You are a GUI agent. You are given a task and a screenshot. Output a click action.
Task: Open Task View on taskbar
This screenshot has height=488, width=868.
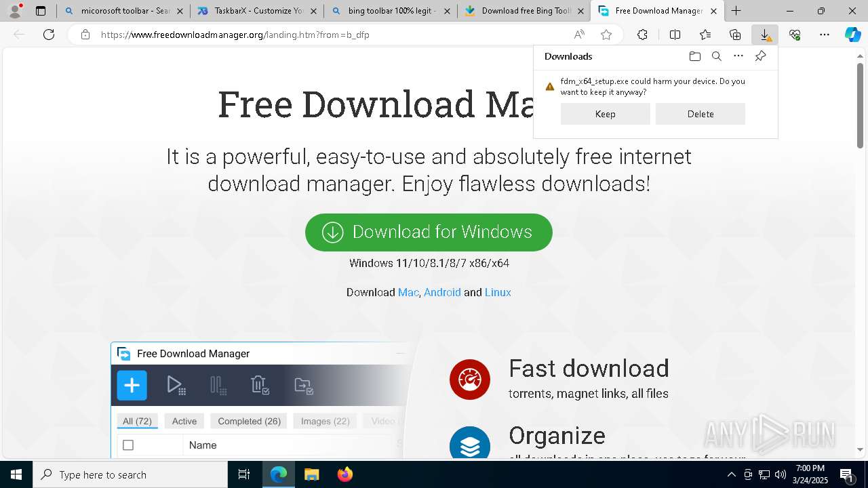[x=244, y=474]
